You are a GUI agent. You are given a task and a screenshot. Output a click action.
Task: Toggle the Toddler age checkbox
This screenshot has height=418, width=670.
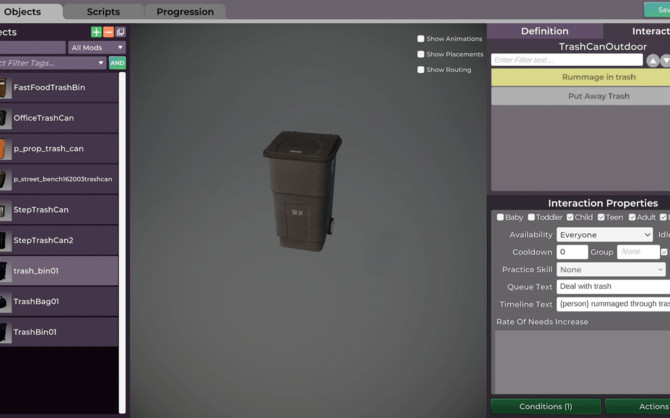pos(531,217)
